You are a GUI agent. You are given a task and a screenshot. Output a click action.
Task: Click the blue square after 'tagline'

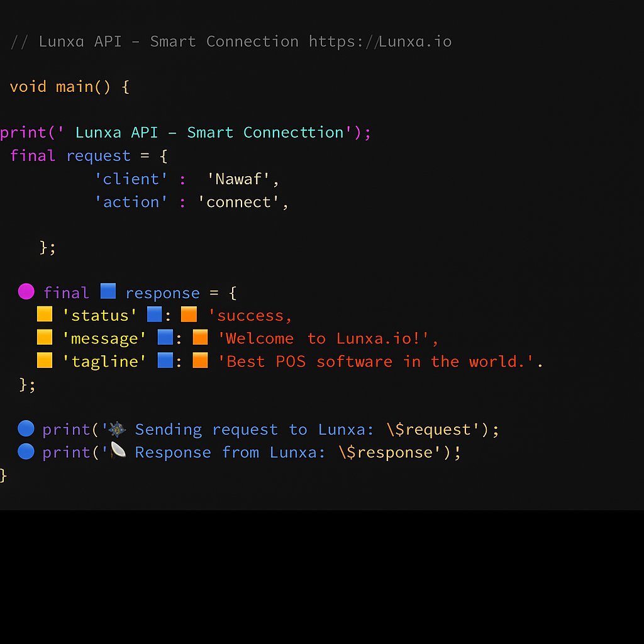[165, 360]
